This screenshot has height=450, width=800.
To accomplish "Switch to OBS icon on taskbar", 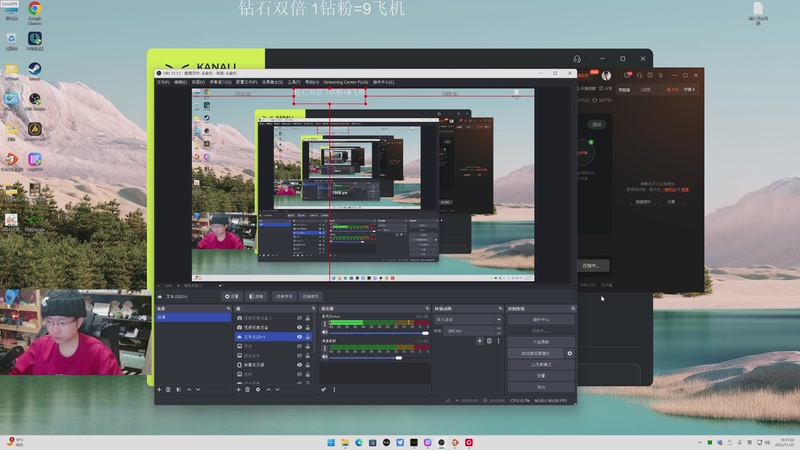I will coord(441,442).
